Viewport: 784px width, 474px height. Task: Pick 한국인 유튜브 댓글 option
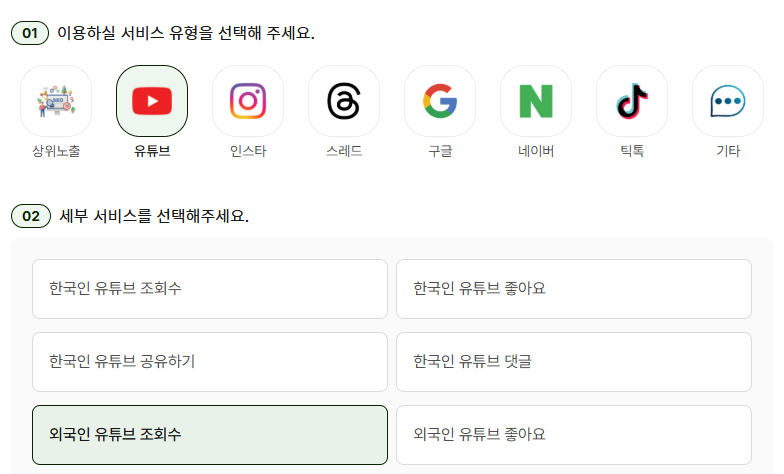coord(574,362)
